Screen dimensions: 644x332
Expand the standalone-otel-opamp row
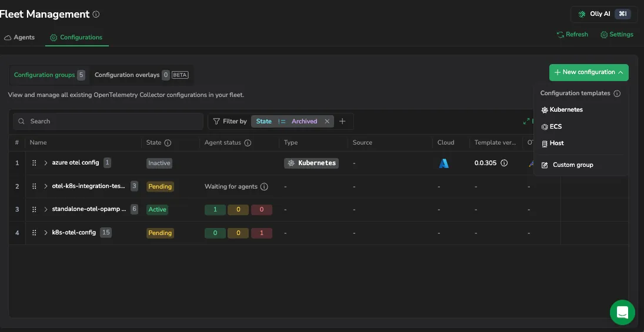tap(46, 209)
